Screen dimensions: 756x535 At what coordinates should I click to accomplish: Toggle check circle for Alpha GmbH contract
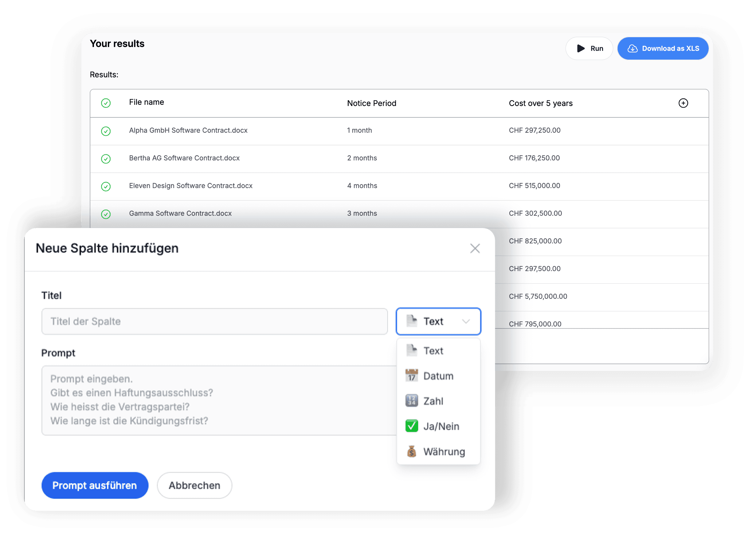point(106,131)
